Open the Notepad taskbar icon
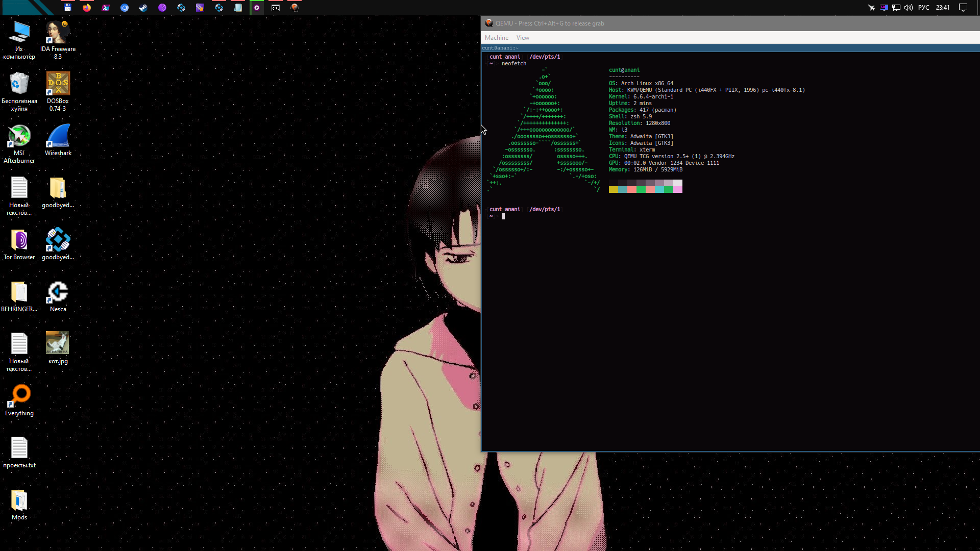The image size is (980, 551). [238, 8]
